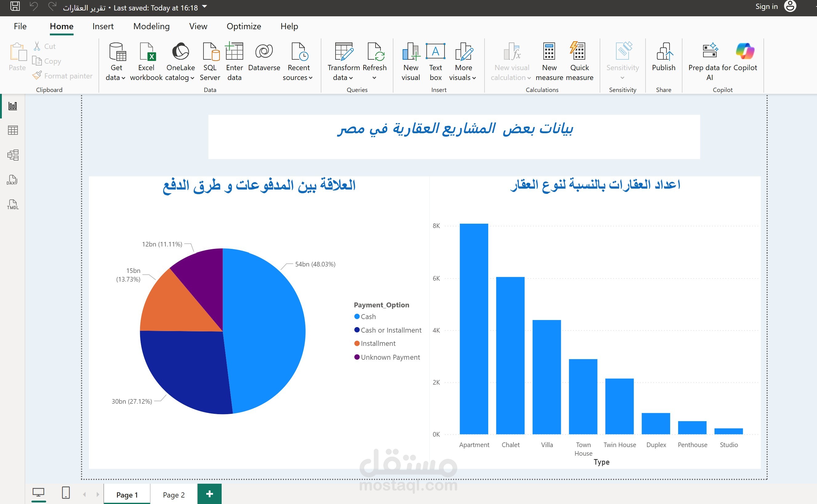Switch to the DAX query view
Screen dimensions: 817x504
pyautogui.click(x=12, y=180)
